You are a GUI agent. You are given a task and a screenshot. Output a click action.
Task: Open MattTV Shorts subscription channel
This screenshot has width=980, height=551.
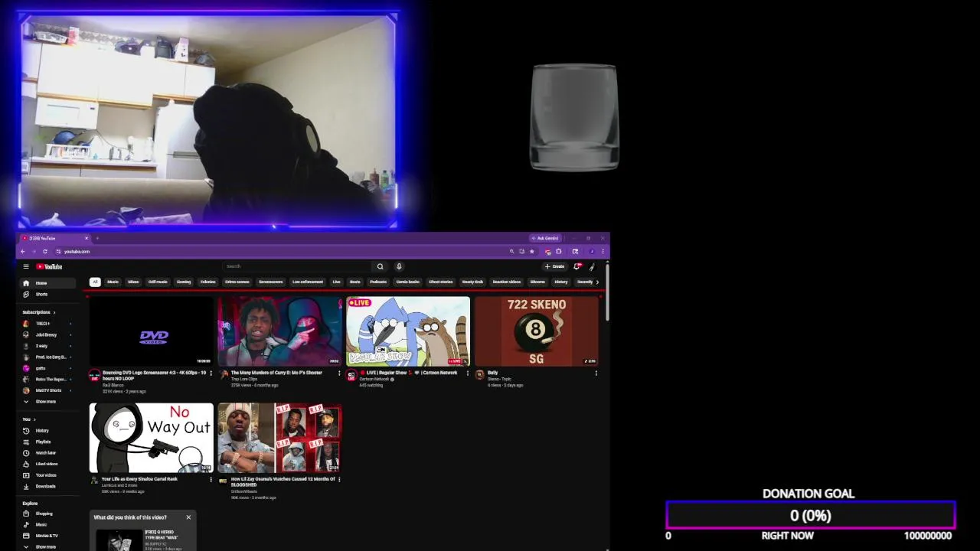[x=47, y=390]
